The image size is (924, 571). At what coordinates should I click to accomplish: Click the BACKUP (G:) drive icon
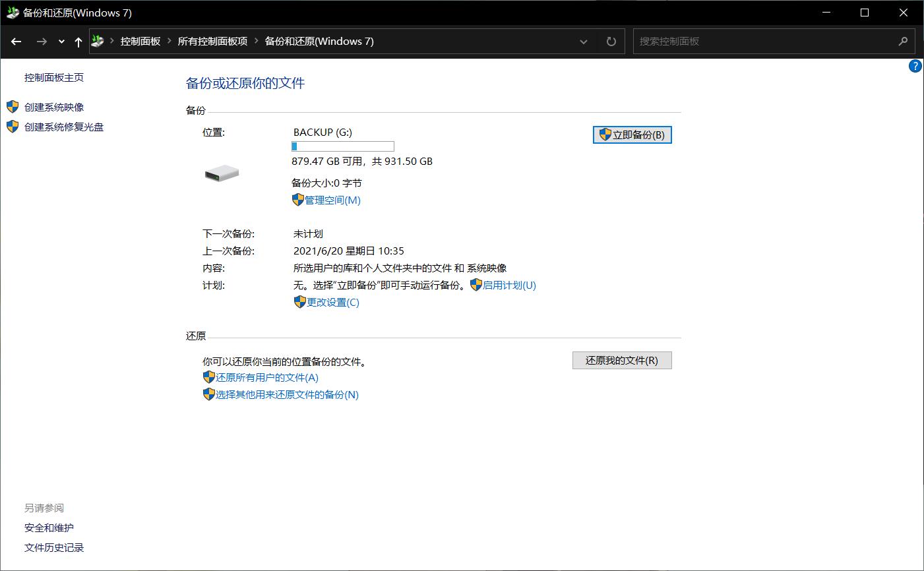coord(222,173)
